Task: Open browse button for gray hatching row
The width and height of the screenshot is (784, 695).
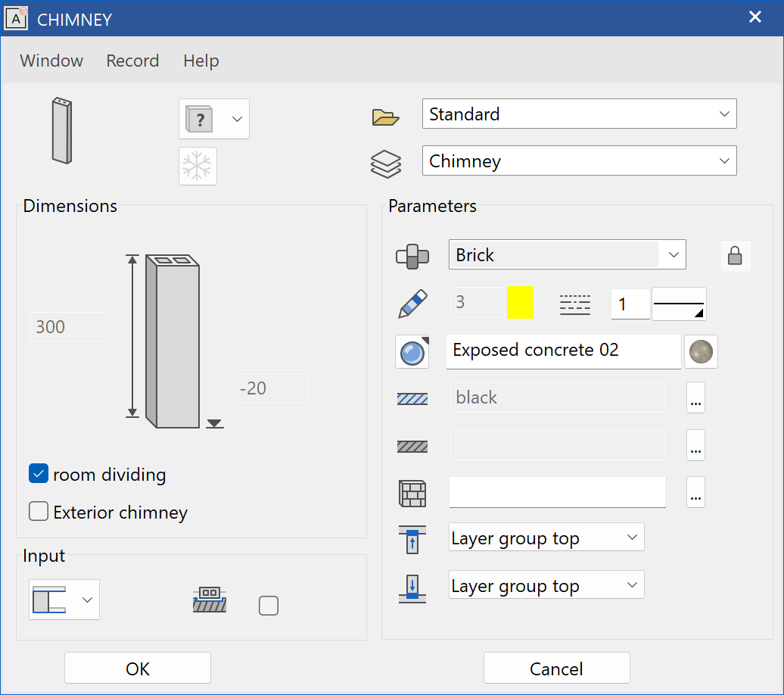Action: tap(695, 445)
